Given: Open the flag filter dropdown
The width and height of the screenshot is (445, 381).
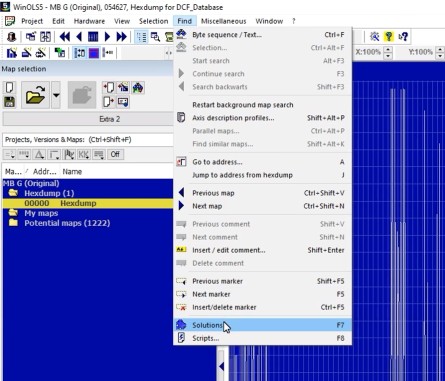Looking at the screenshot, I should [69, 154].
